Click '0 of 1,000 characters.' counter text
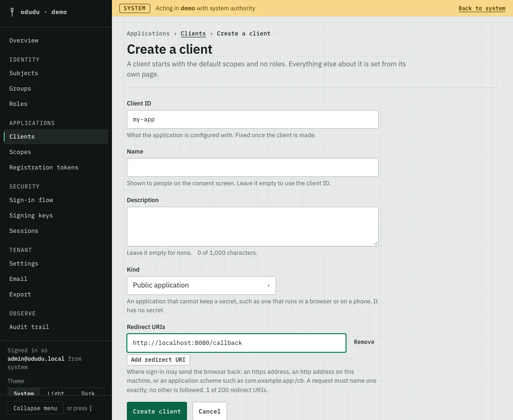This screenshot has width=513, height=420. (x=228, y=253)
